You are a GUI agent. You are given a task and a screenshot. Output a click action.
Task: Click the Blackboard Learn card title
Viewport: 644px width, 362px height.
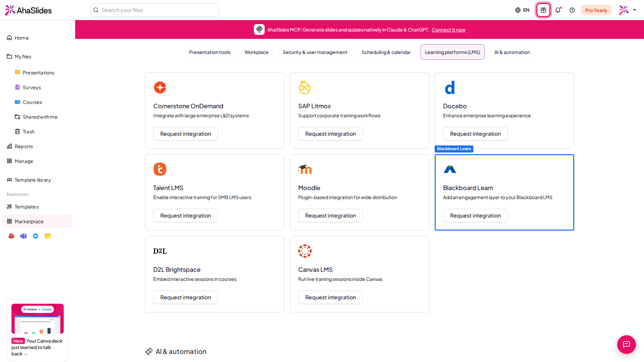point(468,188)
